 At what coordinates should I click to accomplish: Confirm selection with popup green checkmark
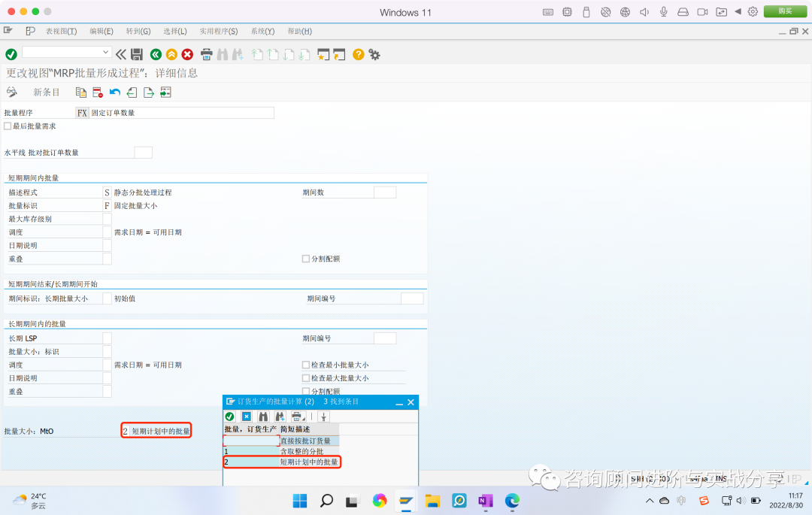click(229, 417)
